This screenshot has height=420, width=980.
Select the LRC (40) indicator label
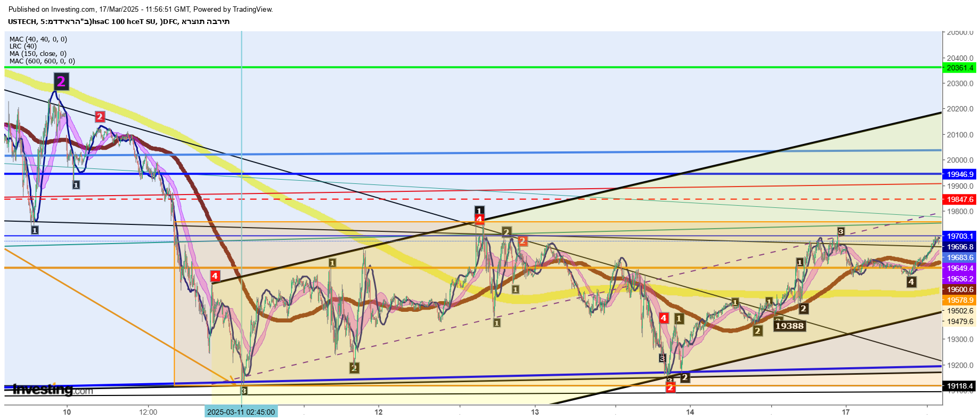point(23,46)
